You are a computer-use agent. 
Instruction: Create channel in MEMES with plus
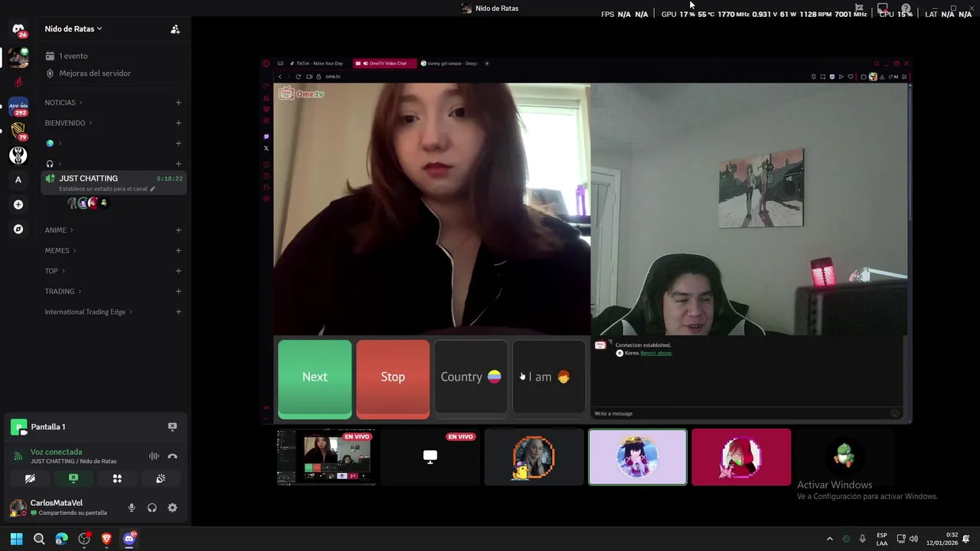178,250
